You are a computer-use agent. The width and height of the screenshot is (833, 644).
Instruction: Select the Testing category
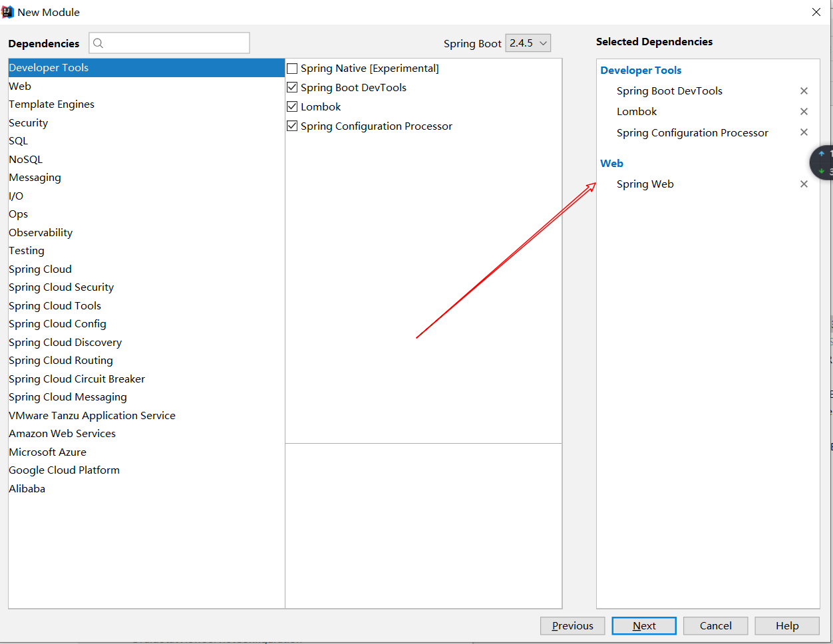click(146, 251)
